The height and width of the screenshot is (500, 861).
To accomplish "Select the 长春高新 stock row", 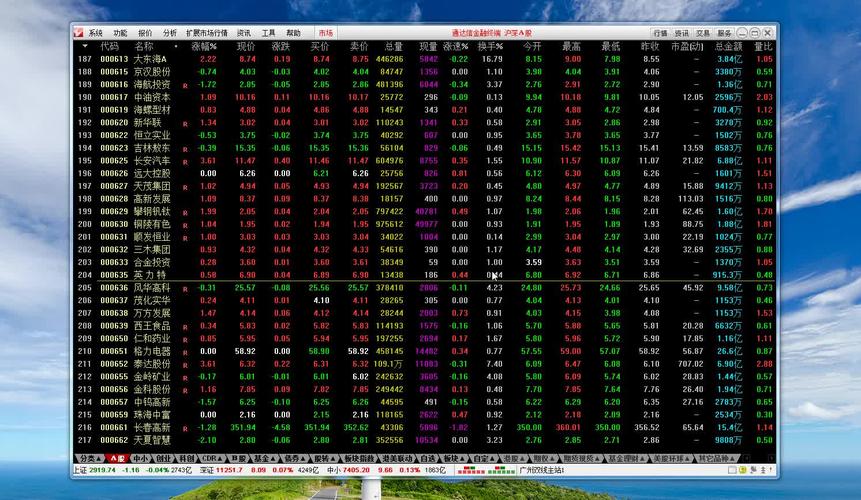I will tap(423, 427).
